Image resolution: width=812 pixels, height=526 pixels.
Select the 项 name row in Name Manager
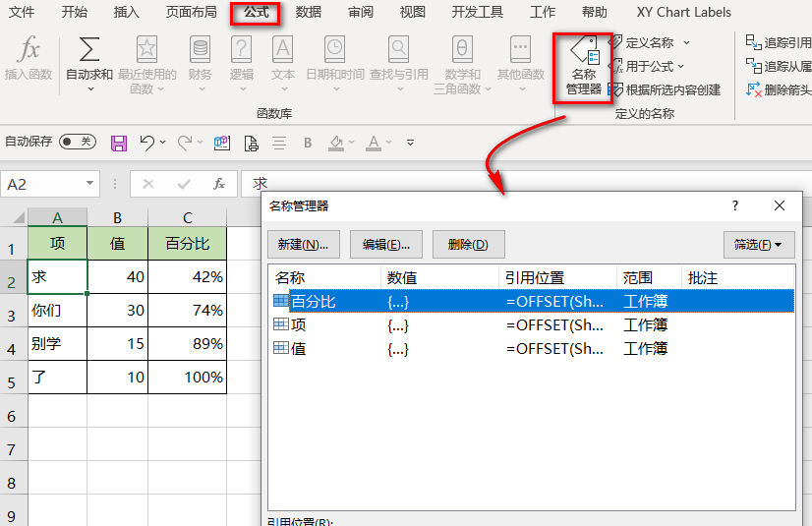[x=532, y=325]
